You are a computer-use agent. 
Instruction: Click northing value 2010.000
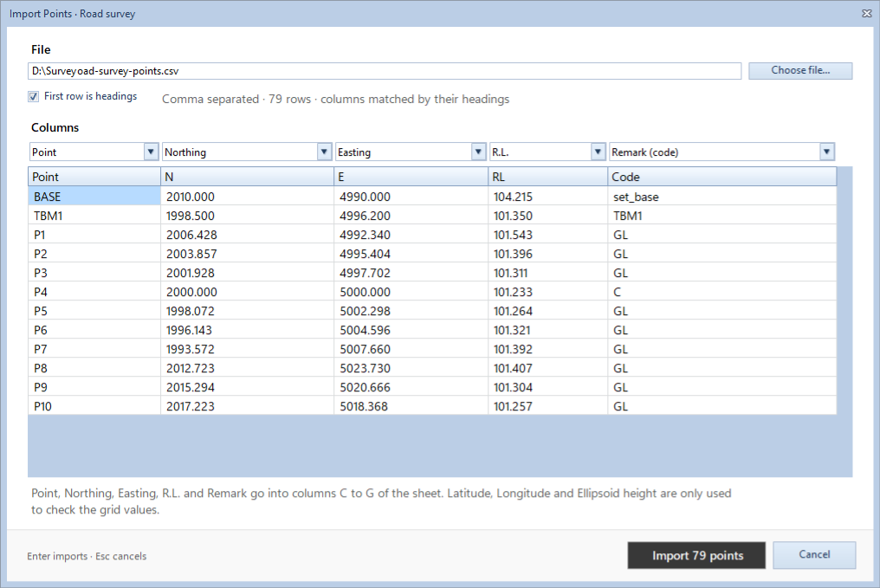[247, 197]
